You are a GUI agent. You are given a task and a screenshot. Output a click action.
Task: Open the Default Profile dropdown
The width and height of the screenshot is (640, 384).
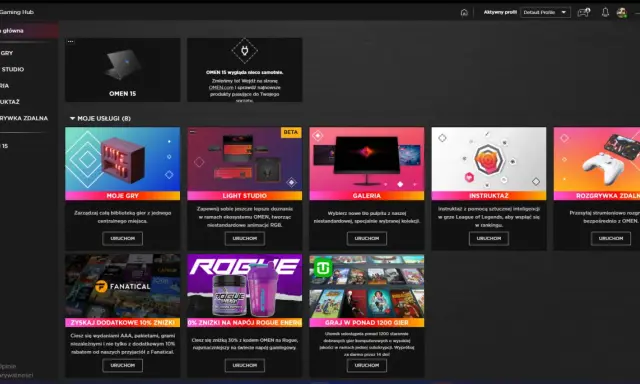[545, 12]
